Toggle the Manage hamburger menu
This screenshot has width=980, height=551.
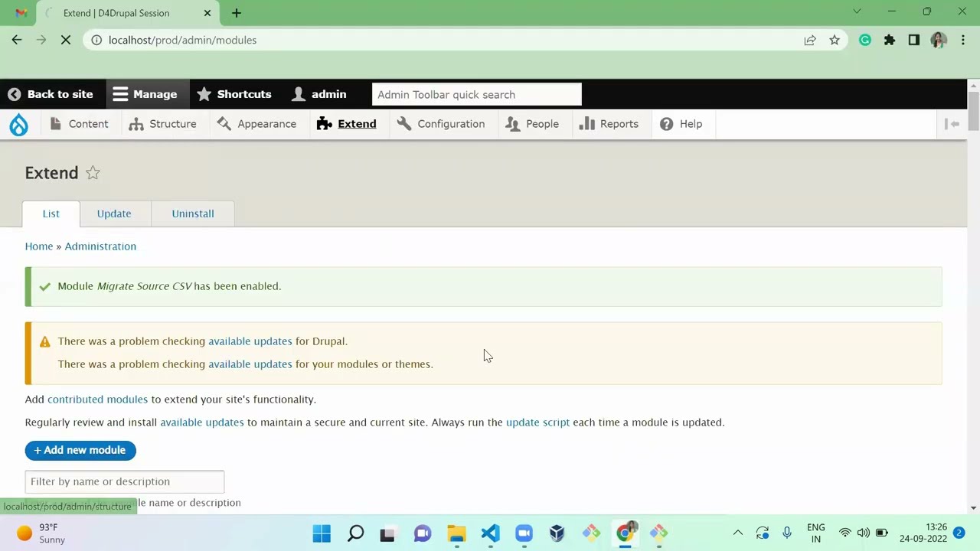[145, 94]
